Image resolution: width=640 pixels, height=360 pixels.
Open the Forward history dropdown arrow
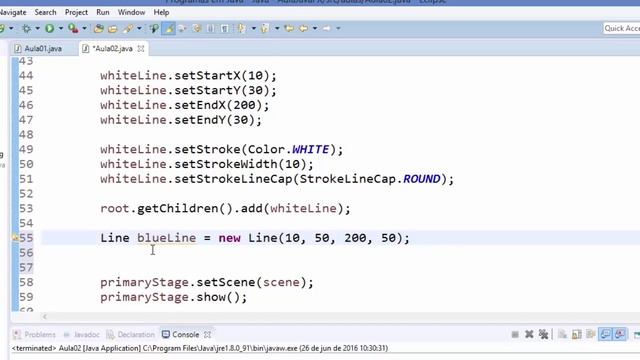coord(338,29)
